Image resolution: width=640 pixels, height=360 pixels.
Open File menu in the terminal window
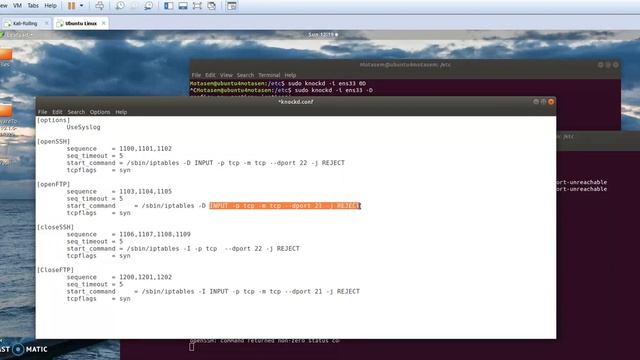click(196, 75)
